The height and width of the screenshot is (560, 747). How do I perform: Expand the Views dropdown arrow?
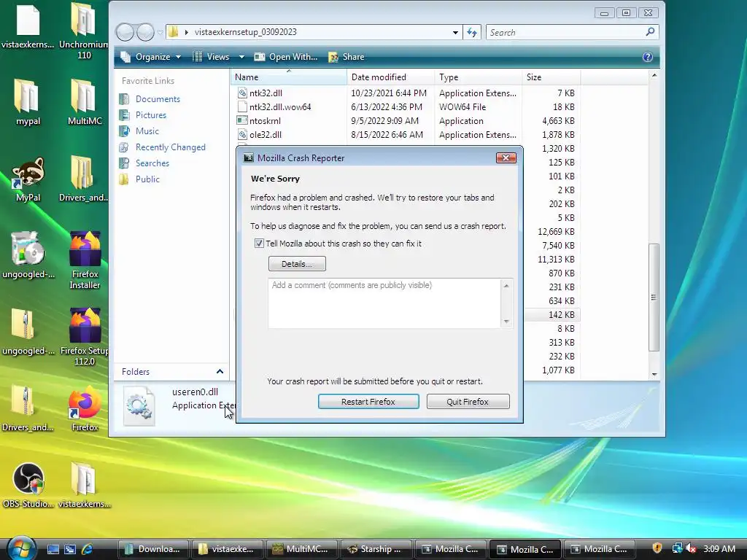[x=241, y=57]
